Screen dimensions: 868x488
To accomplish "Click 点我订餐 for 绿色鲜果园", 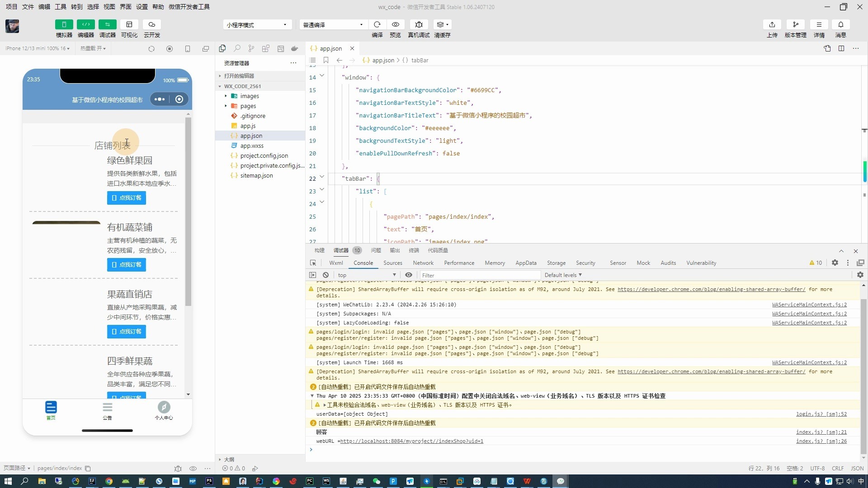I will 126,197.
